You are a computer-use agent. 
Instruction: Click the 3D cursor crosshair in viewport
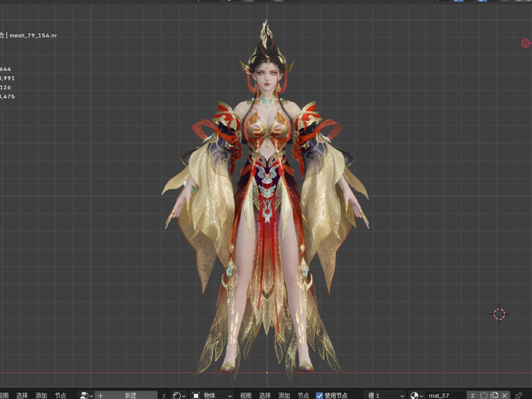499,314
